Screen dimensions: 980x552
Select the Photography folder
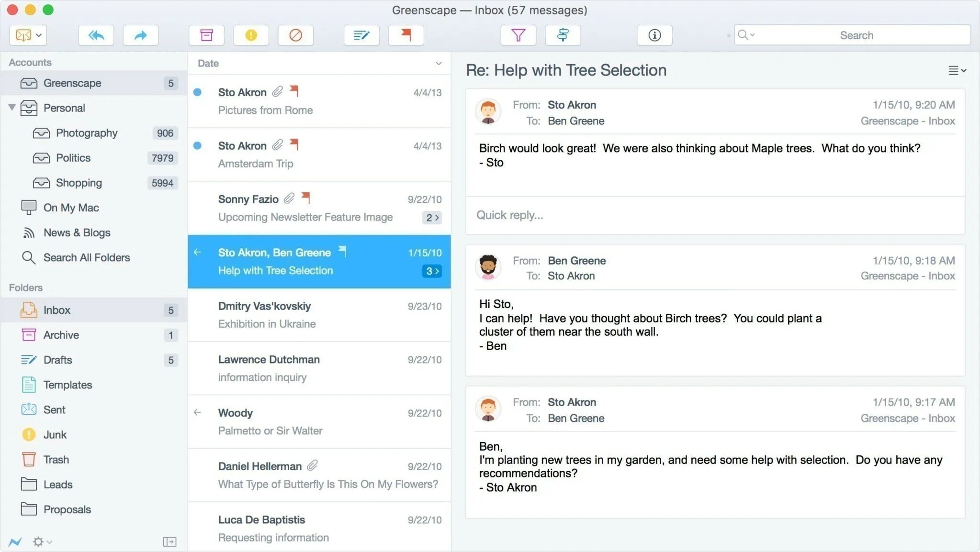pos(86,132)
